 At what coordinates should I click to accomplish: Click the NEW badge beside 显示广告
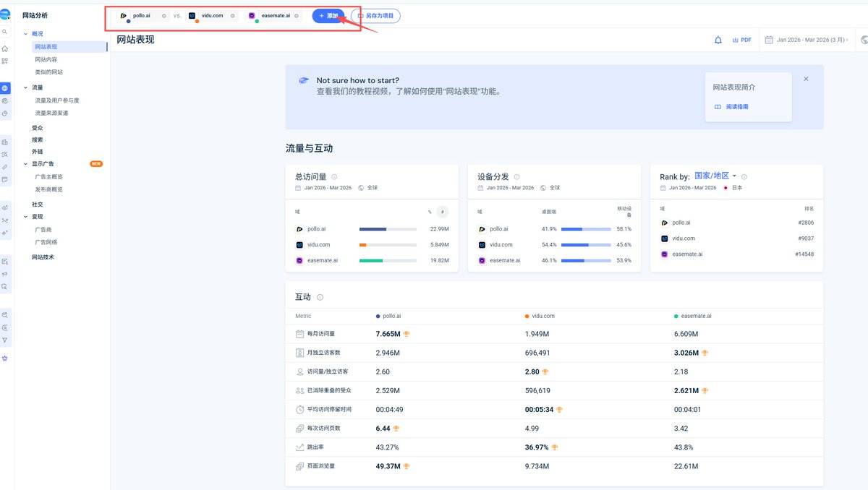(96, 163)
